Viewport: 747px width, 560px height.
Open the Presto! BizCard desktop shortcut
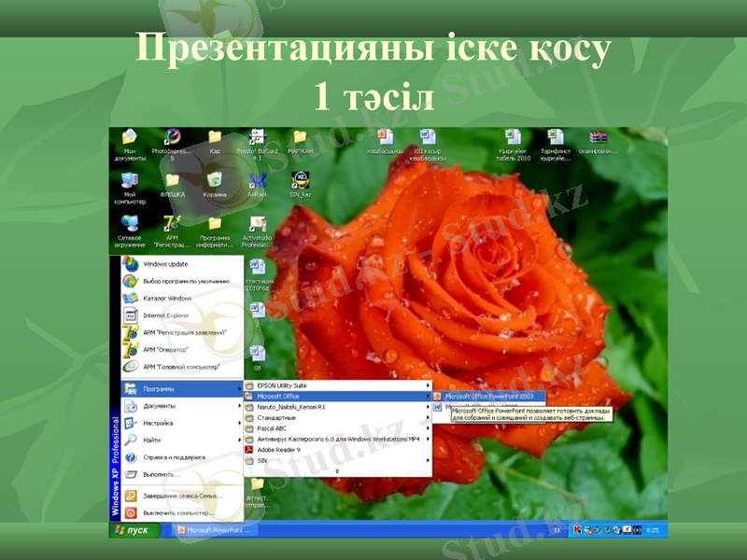click(257, 138)
